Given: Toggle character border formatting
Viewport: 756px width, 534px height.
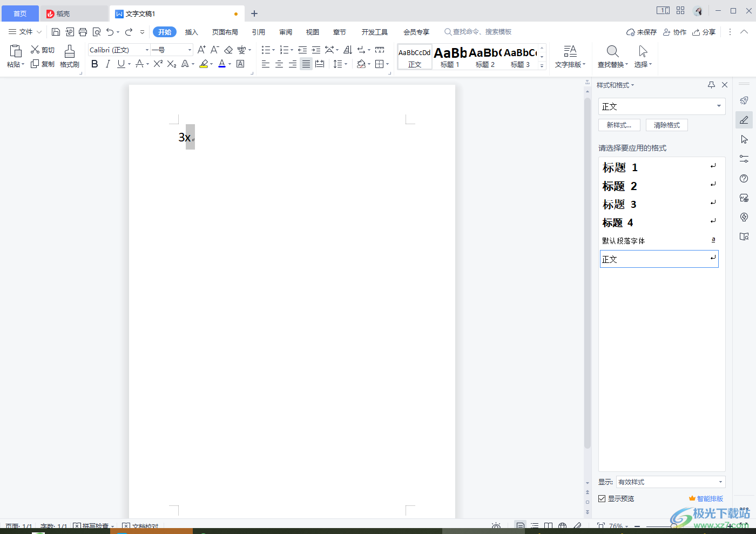Looking at the screenshot, I should pyautogui.click(x=240, y=64).
